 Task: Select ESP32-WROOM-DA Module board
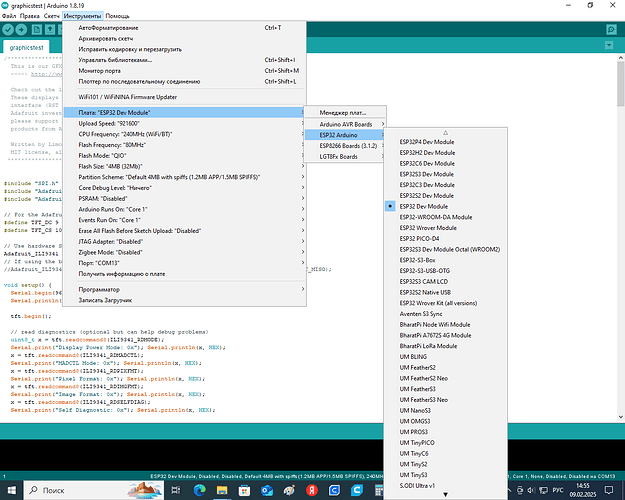(445, 217)
